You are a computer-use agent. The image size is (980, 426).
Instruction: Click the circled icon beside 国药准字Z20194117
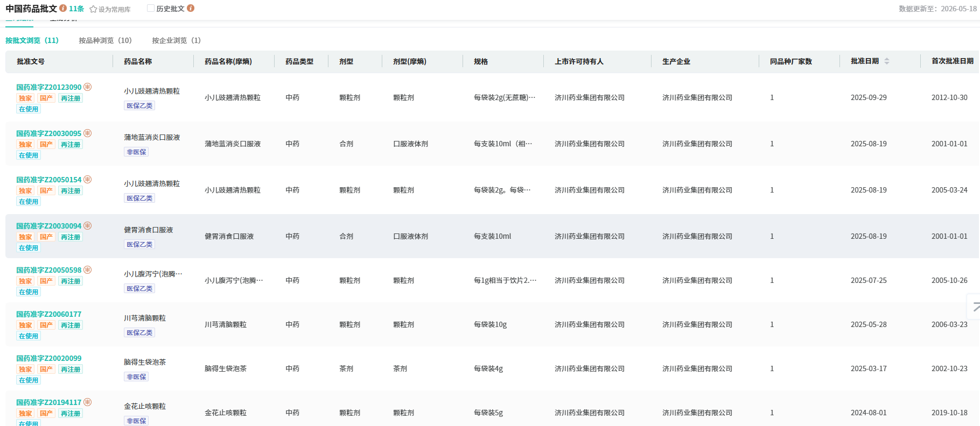pyautogui.click(x=88, y=402)
